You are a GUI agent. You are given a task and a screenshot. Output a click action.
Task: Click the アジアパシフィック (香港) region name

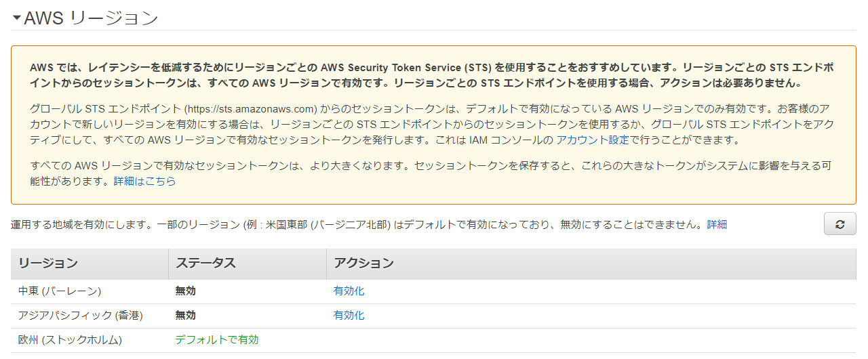81,316
